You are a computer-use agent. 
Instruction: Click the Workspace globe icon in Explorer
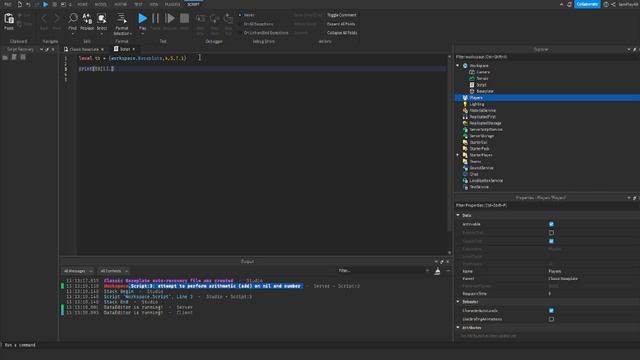(x=465, y=66)
